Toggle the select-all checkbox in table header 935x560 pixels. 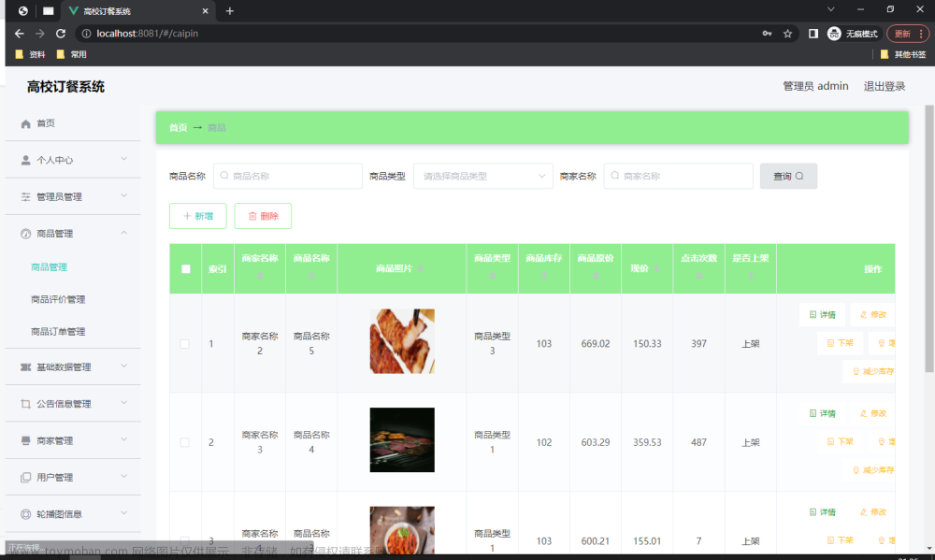pyautogui.click(x=186, y=269)
